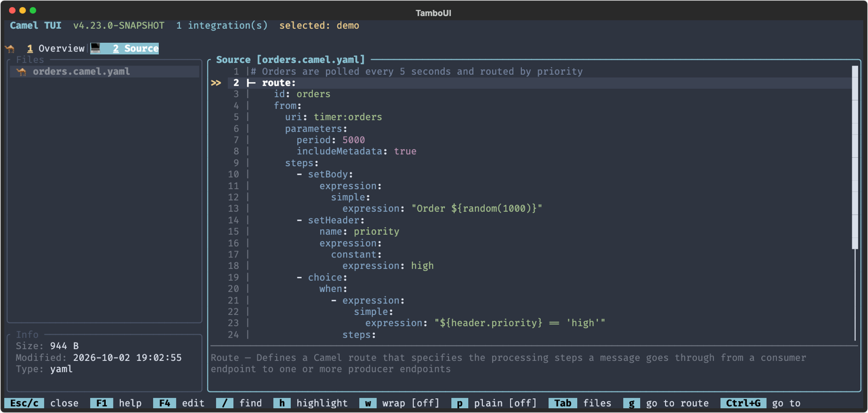
Task: Click the camel icon beside Overview tab
Action: click(x=10, y=48)
